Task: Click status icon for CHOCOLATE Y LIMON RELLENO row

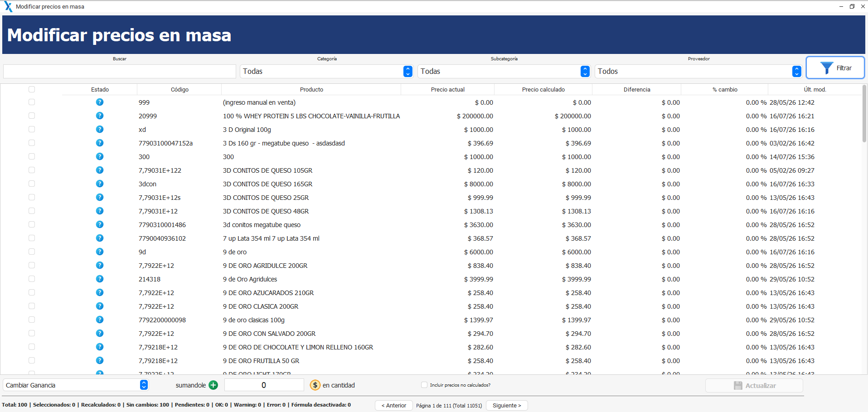Action: point(100,347)
